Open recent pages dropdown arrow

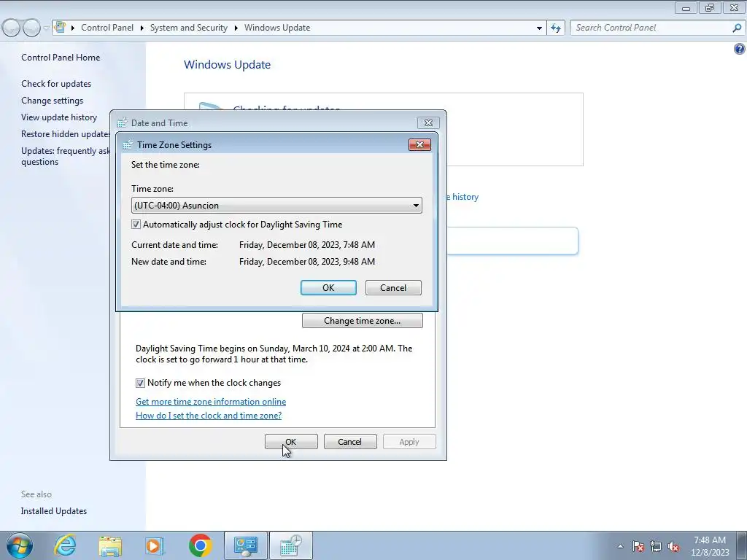(46, 28)
